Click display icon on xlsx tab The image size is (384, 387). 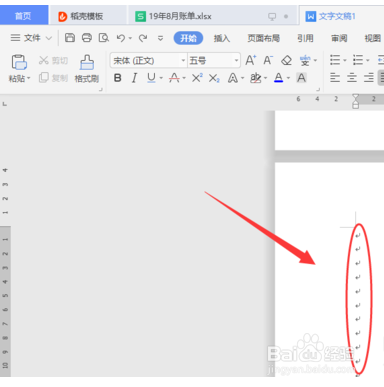coord(272,16)
